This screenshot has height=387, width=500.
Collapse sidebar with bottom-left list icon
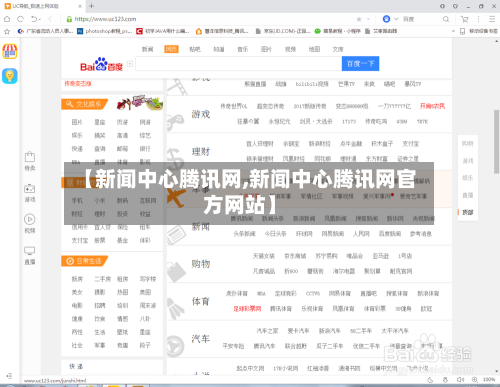[9, 376]
